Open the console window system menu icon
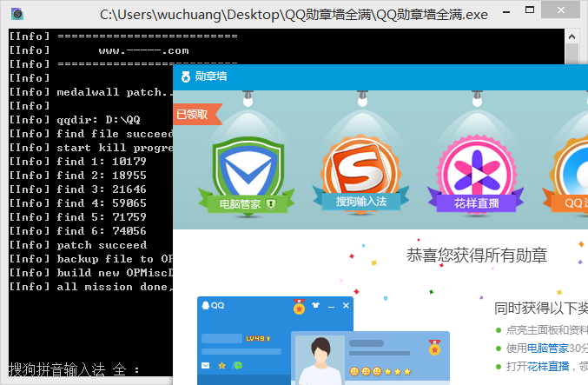The width and height of the screenshot is (588, 385). [x=17, y=15]
